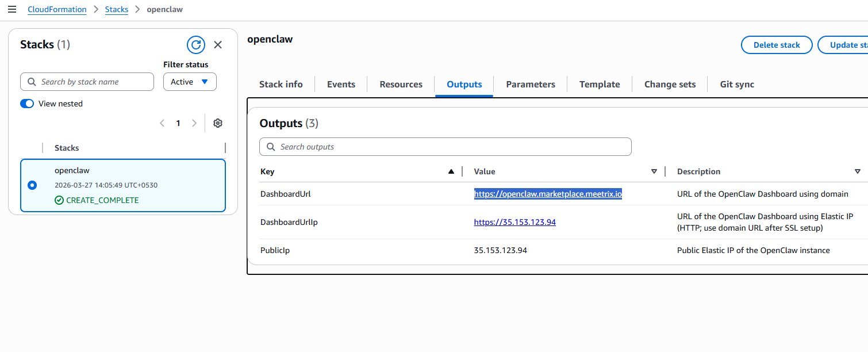868x352 pixels.
Task: Open the https://35.153.123.94 link
Action: pos(514,222)
